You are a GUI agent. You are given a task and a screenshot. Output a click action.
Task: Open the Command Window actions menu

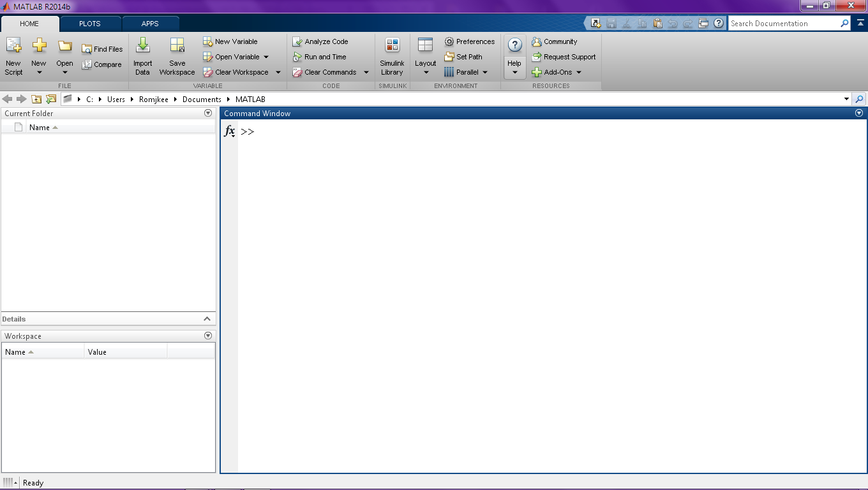858,113
